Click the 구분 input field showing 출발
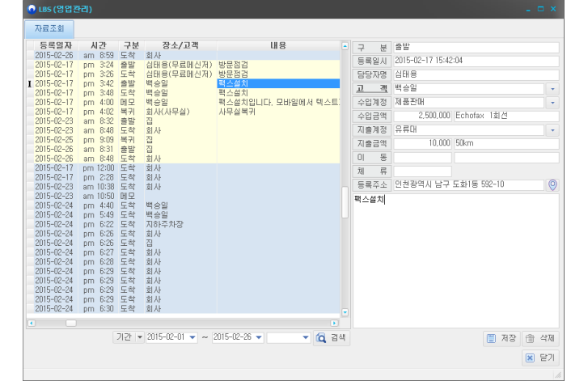The image size is (588, 381). pos(476,47)
